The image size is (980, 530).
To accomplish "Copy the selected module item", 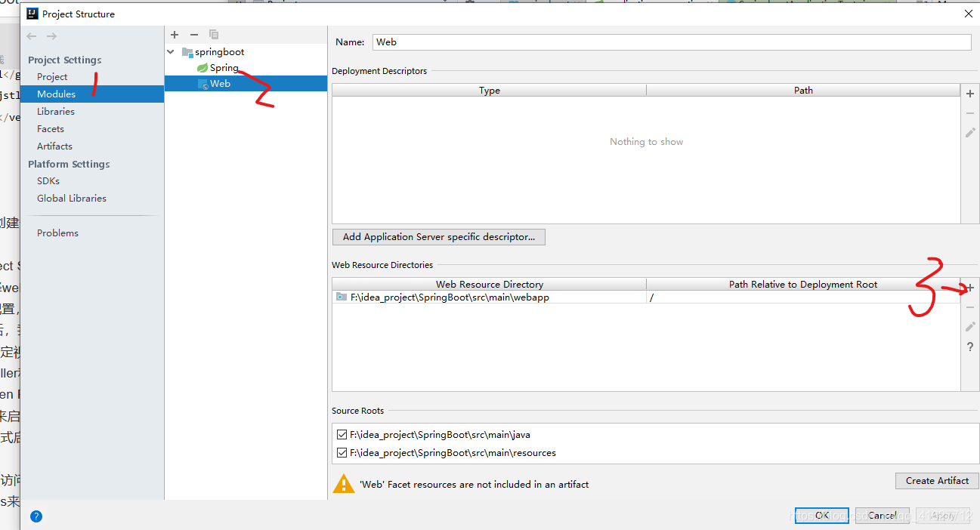I will click(x=214, y=35).
